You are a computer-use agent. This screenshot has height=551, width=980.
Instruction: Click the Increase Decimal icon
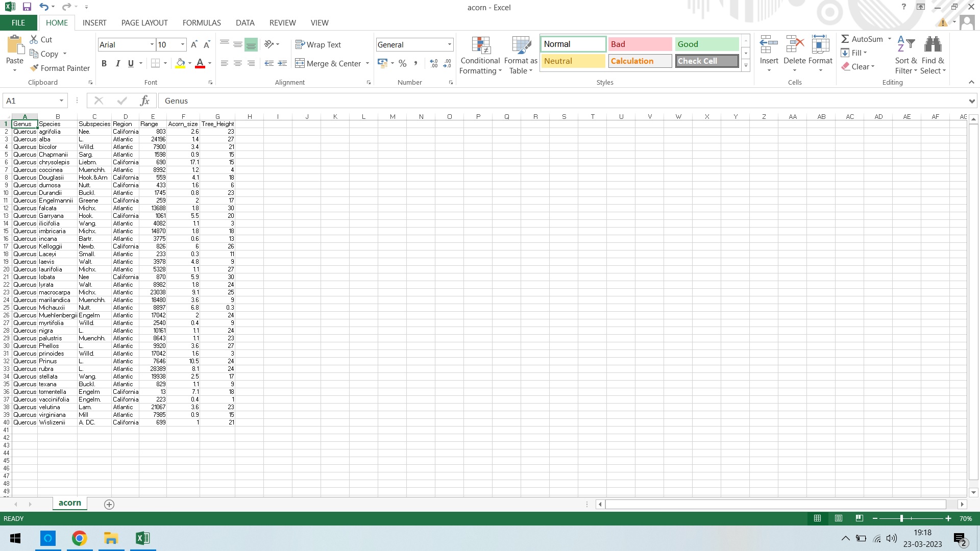[434, 63]
